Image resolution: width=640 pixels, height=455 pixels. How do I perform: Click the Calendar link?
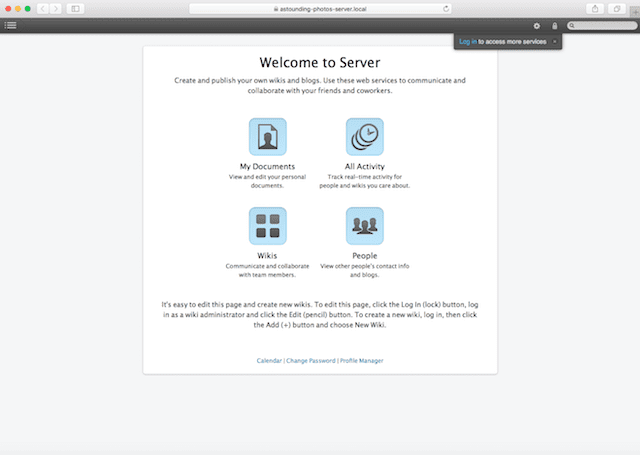269,360
